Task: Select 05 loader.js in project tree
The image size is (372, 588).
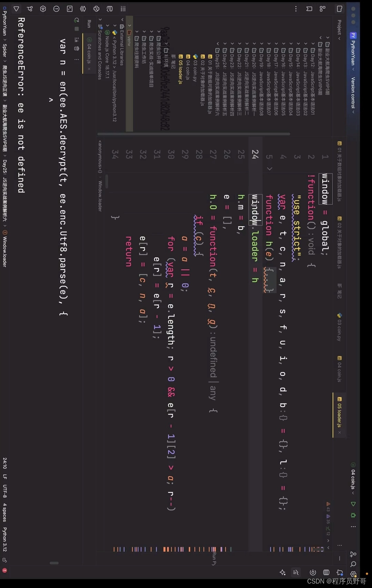Action: (x=180, y=69)
